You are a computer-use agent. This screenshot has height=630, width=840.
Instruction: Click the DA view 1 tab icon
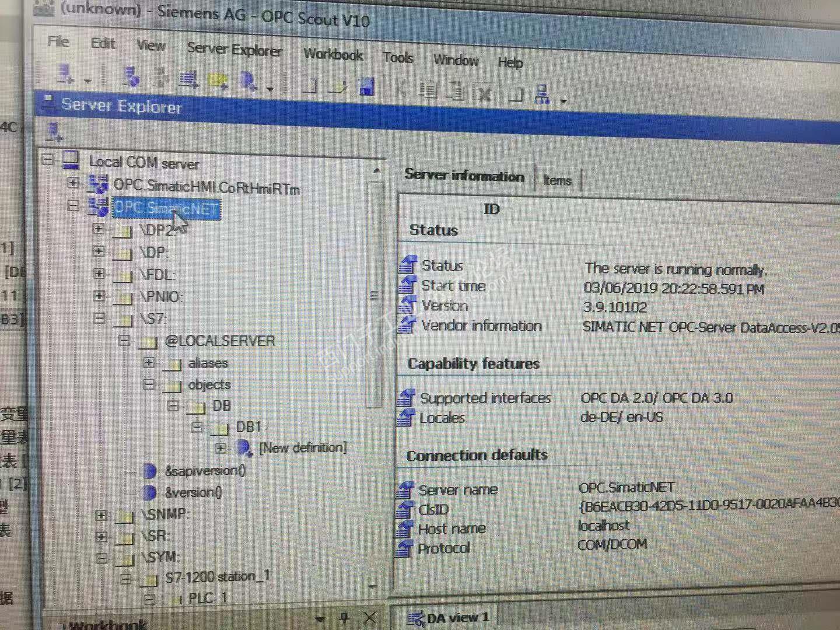click(x=415, y=618)
